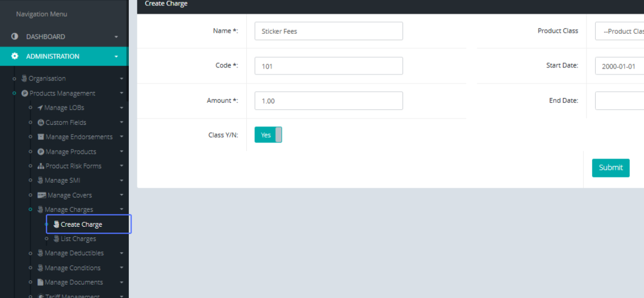Viewport: 644px width, 298px height.
Task: Select Create Charge menu item
Action: pos(82,225)
